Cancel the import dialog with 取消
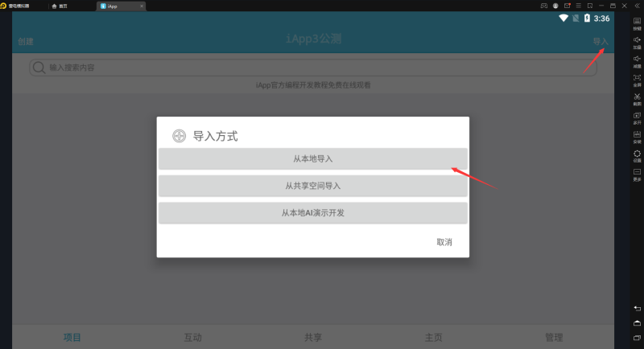Image resolution: width=644 pixels, height=349 pixels. tap(444, 242)
